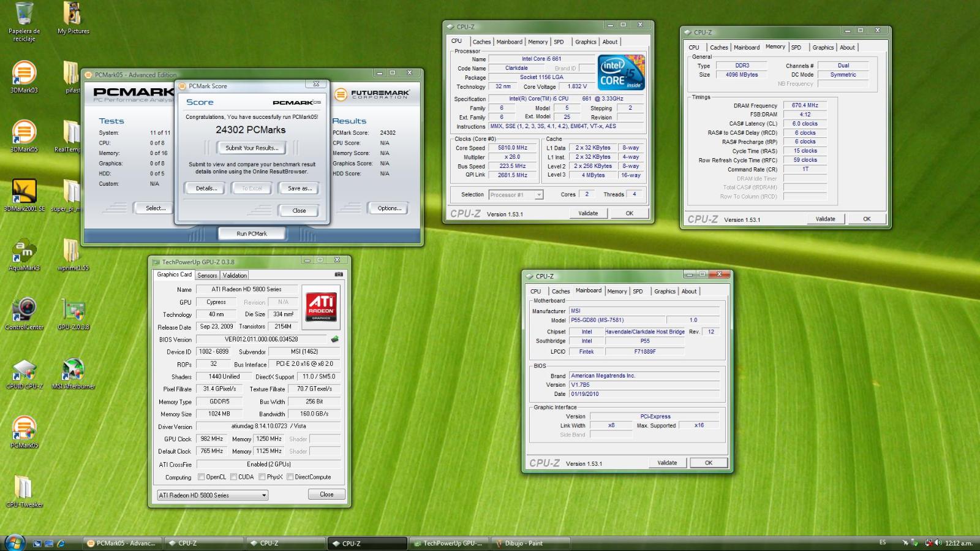Switch to PCMark05 Advanced taskbar button
Screen dimensions: 980x551
122,543
